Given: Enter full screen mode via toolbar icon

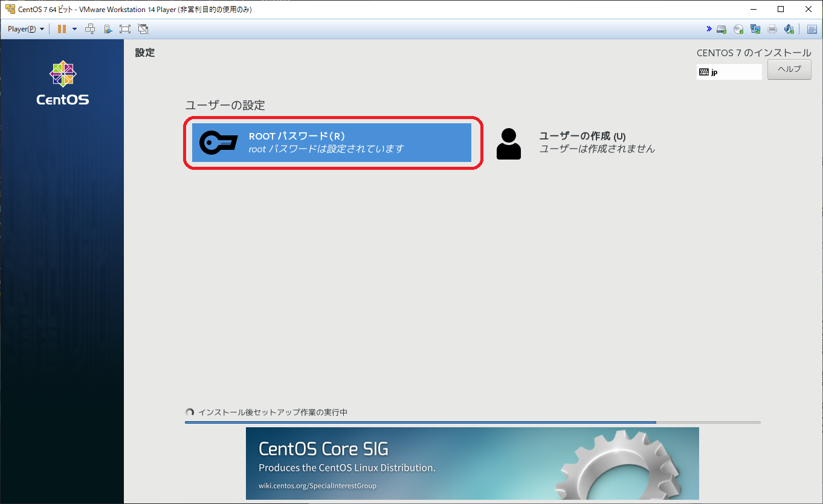Looking at the screenshot, I should point(125,29).
